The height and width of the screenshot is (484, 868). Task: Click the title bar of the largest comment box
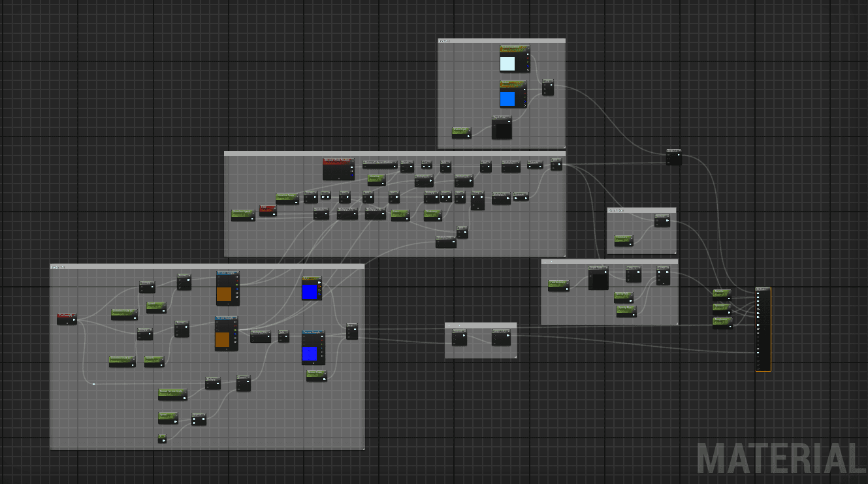click(207, 266)
